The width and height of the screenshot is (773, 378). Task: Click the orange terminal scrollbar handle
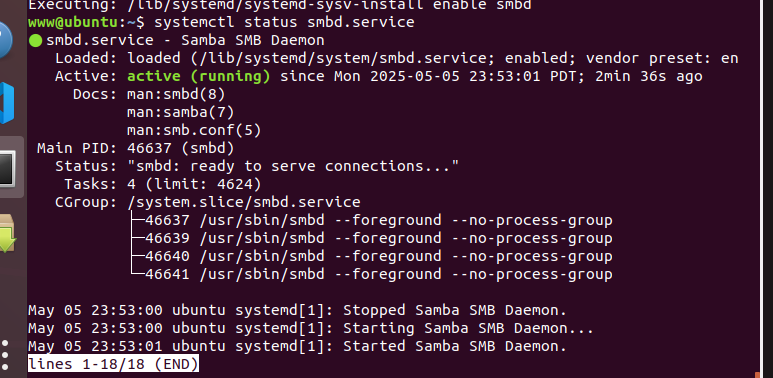(x=757, y=375)
